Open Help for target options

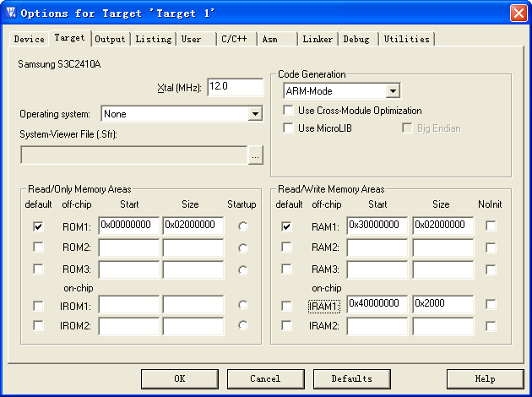(x=486, y=379)
